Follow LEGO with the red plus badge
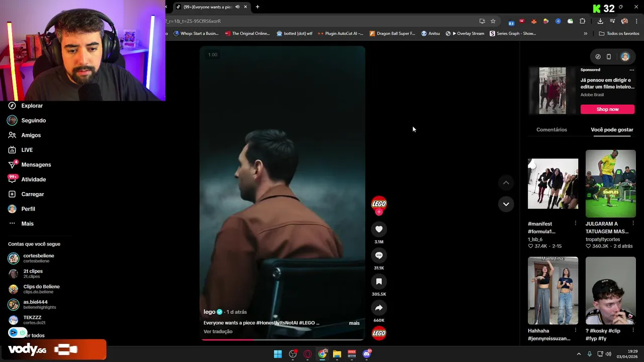The height and width of the screenshot is (362, 644). (379, 212)
